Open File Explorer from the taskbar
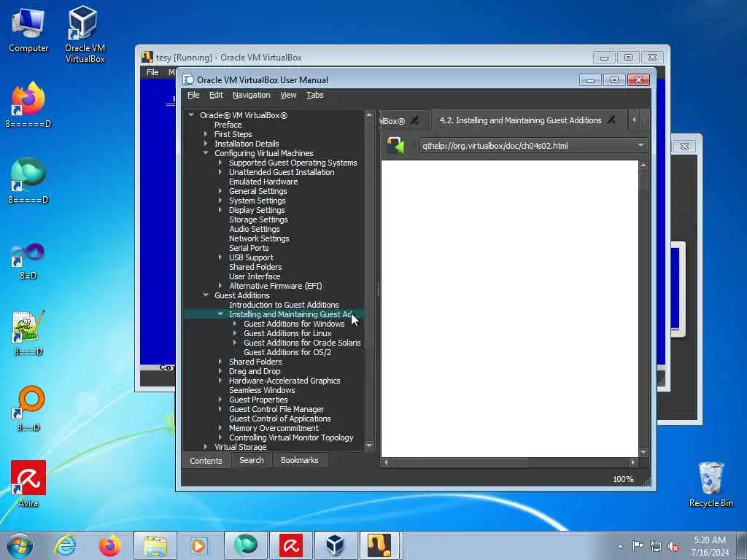Screen dimensions: 747x560 coord(155,545)
